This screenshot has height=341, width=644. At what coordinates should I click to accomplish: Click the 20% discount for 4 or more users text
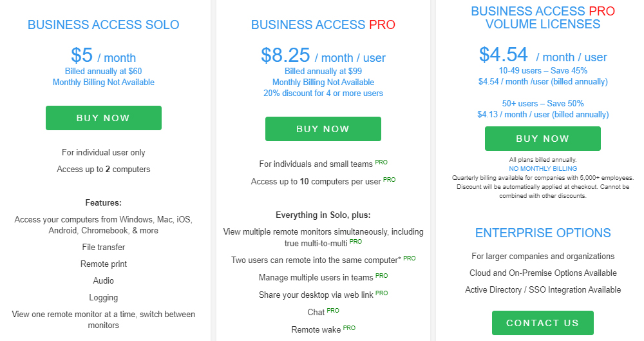point(323,93)
